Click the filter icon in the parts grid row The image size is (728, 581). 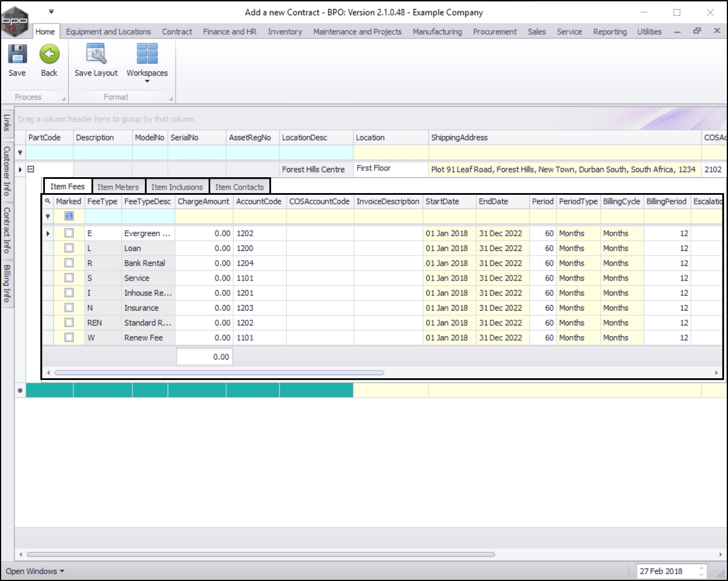coord(20,153)
